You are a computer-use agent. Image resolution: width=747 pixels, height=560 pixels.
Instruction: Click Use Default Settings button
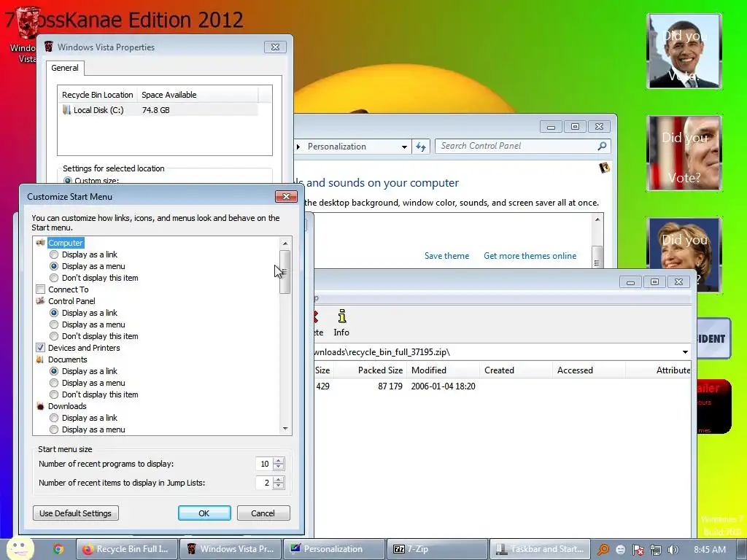coord(76,513)
